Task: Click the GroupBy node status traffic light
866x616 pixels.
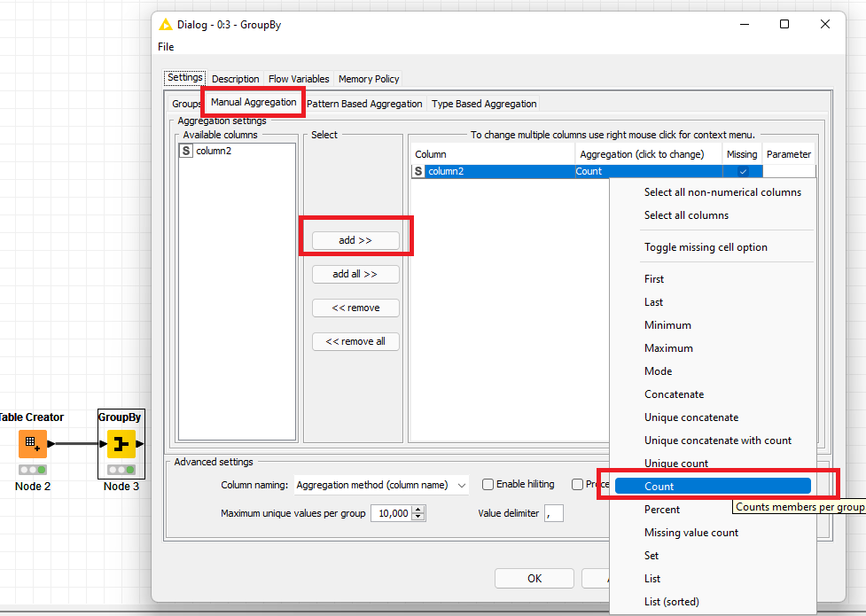Action: [x=121, y=470]
